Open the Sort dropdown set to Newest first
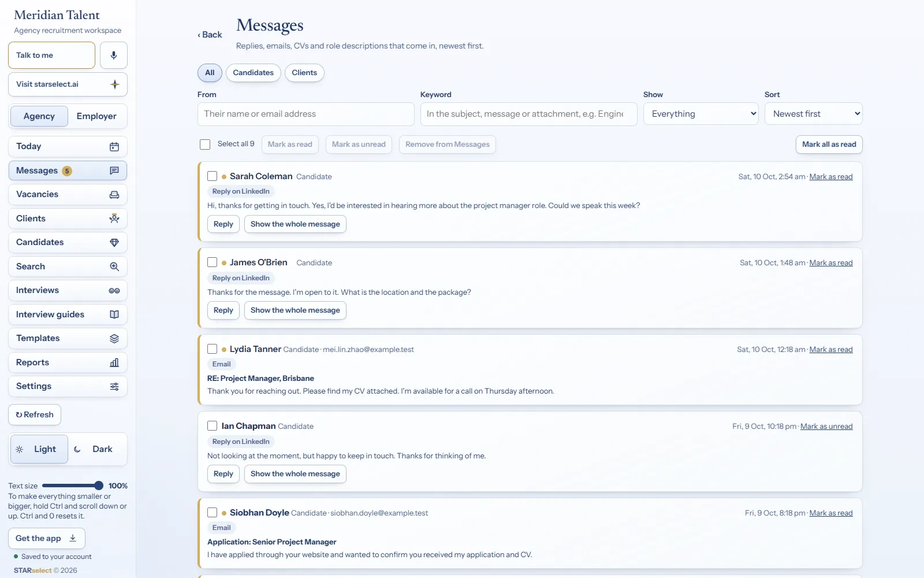The width and height of the screenshot is (924, 578). [x=814, y=114]
